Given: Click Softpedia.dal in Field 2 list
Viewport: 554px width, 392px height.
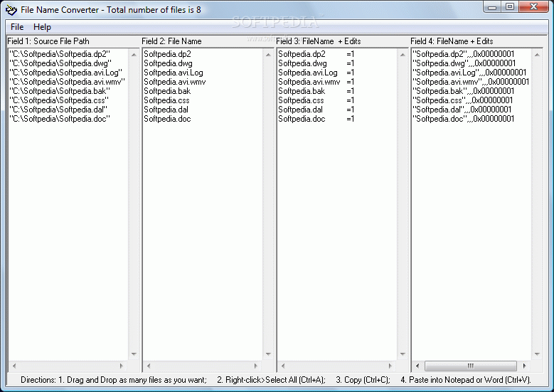Looking at the screenshot, I should [166, 110].
